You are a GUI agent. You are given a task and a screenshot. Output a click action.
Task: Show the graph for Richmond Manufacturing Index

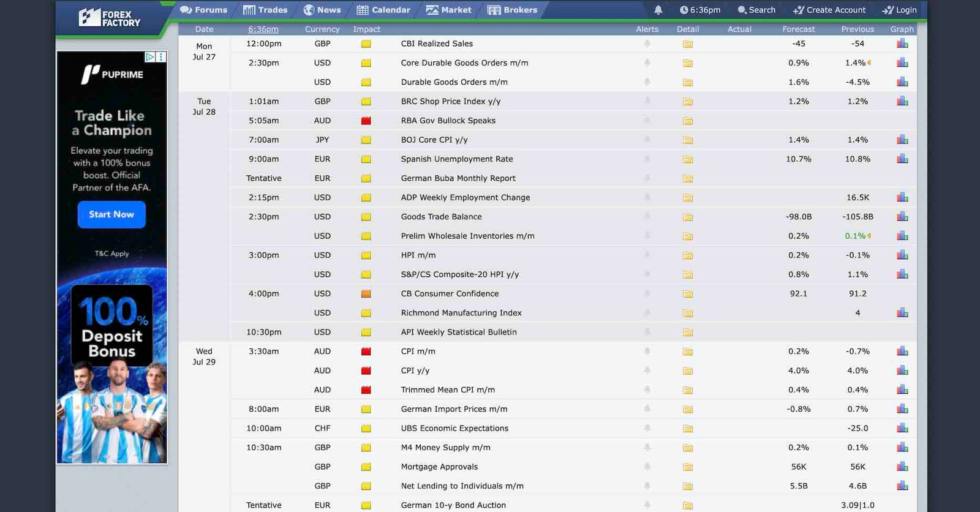902,312
